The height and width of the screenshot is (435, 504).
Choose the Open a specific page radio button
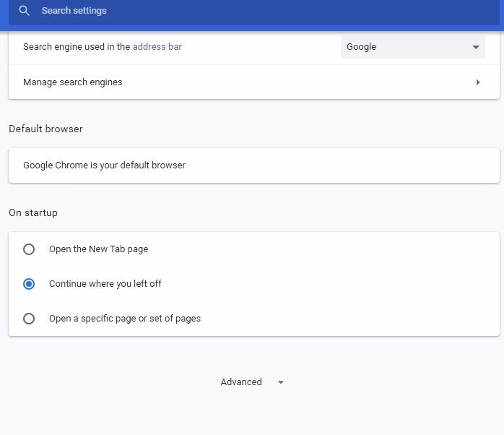(29, 319)
